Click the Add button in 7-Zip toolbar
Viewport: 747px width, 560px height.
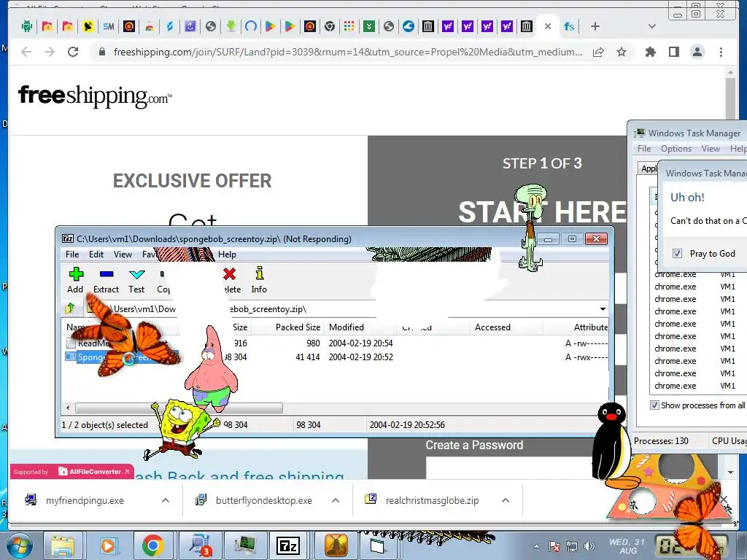(75, 280)
